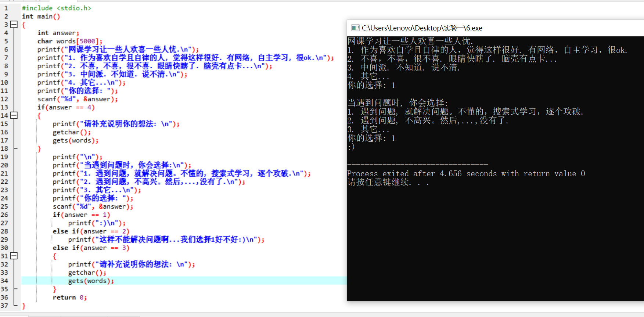Click the int answer; declaration
Image resolution: width=644 pixels, height=317 pixels.
click(58, 33)
